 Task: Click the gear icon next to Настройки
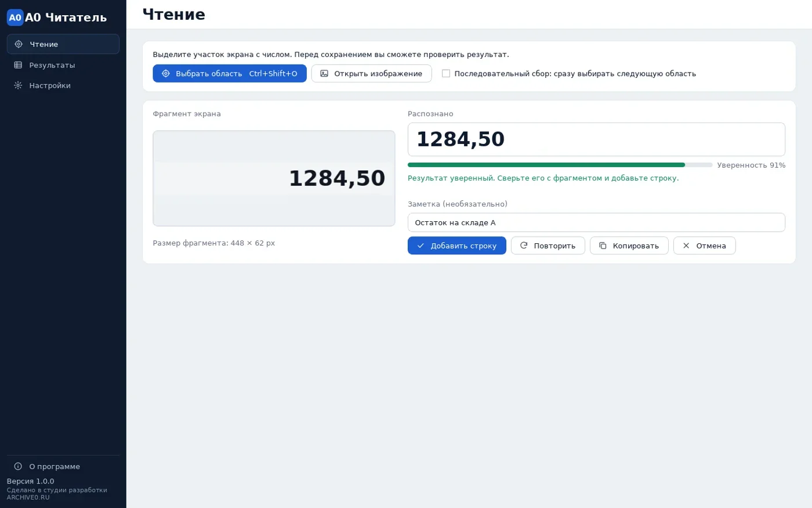coord(18,85)
